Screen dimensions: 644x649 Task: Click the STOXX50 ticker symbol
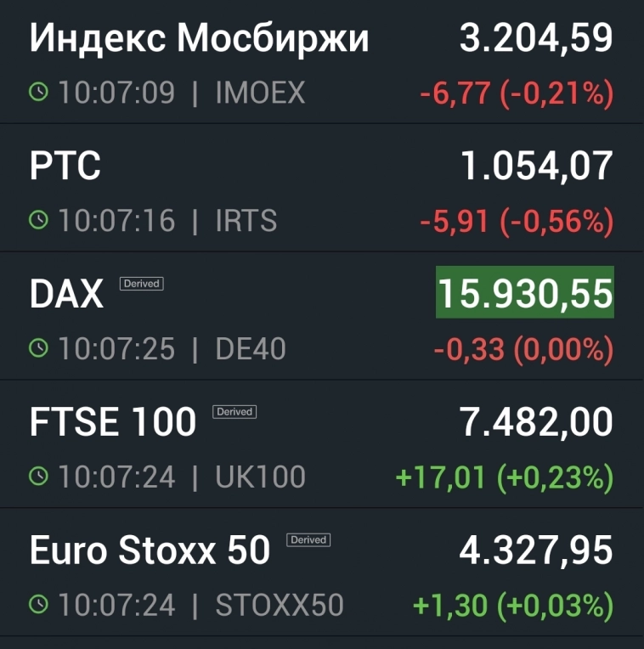coord(280,605)
